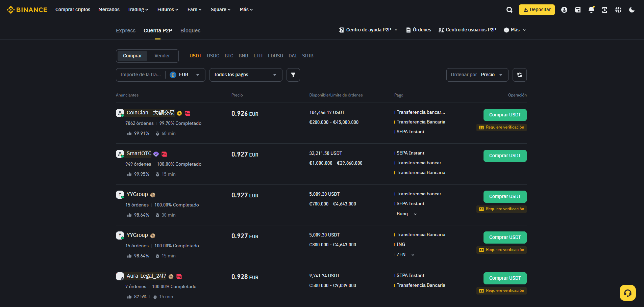Open Mercados in the navigation
The width and height of the screenshot is (644, 307).
[109, 10]
